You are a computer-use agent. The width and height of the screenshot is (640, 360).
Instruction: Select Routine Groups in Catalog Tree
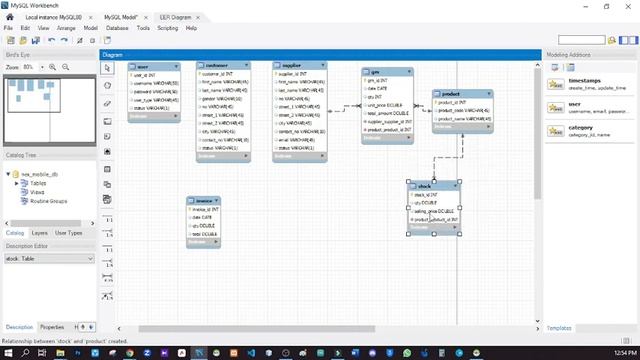49,201
